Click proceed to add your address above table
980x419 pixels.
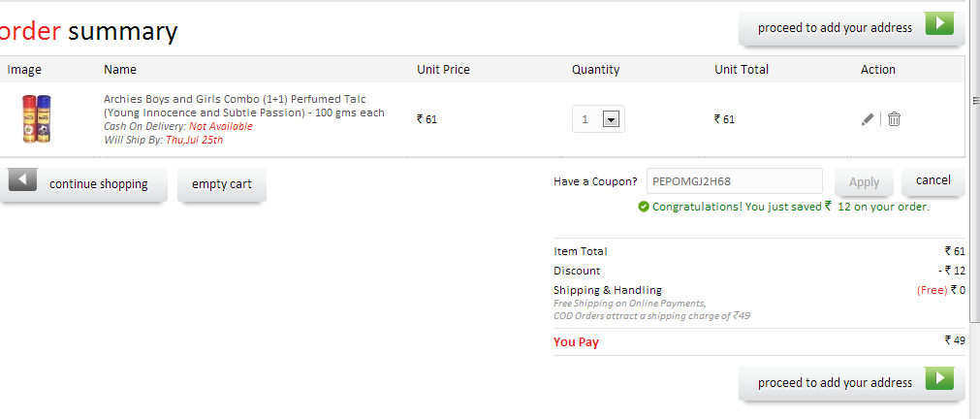point(852,28)
